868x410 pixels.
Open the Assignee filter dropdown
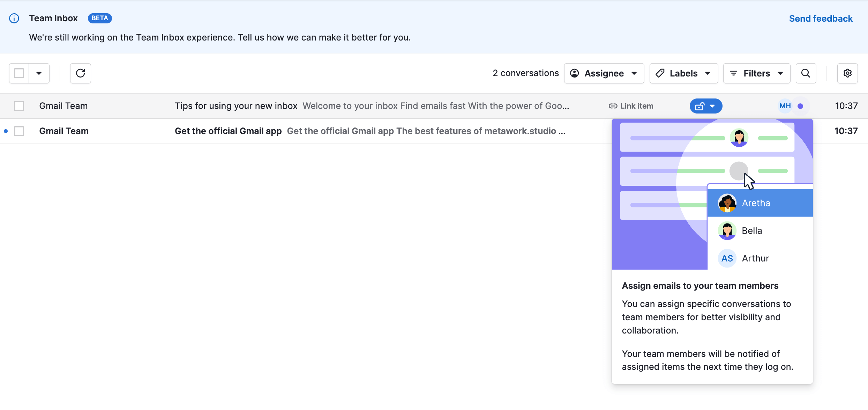[604, 73]
